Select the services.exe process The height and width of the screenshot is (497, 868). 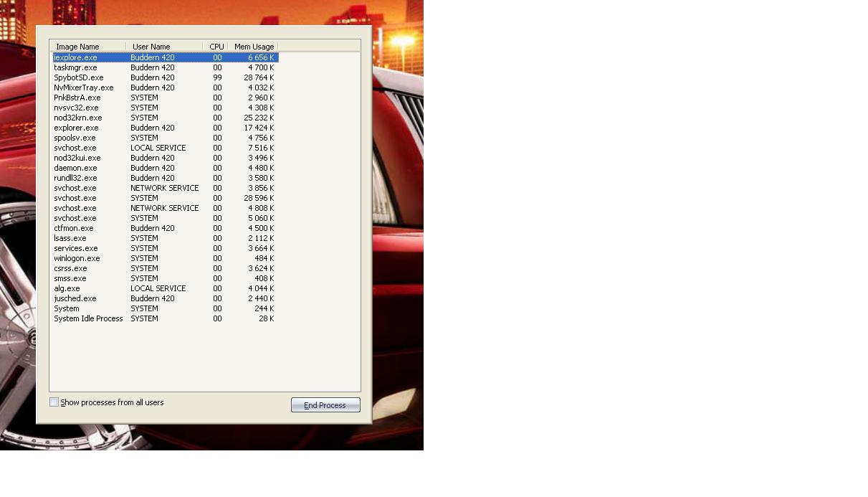click(165, 248)
